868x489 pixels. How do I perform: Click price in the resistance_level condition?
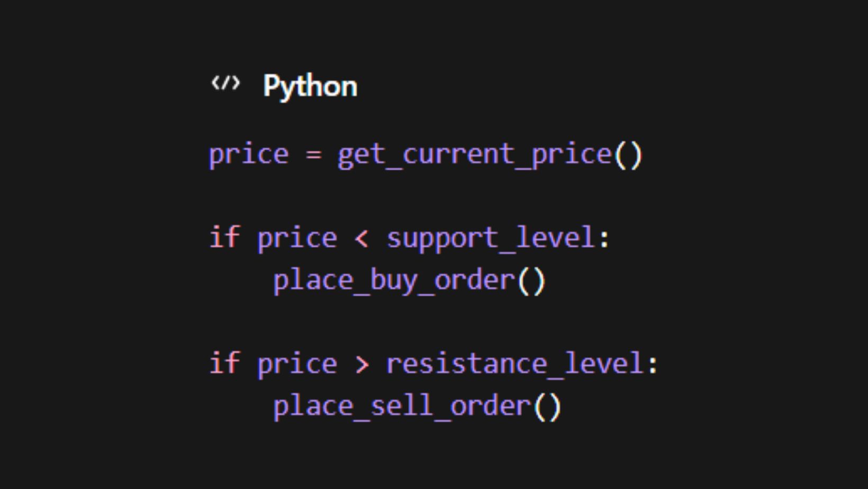297,365
